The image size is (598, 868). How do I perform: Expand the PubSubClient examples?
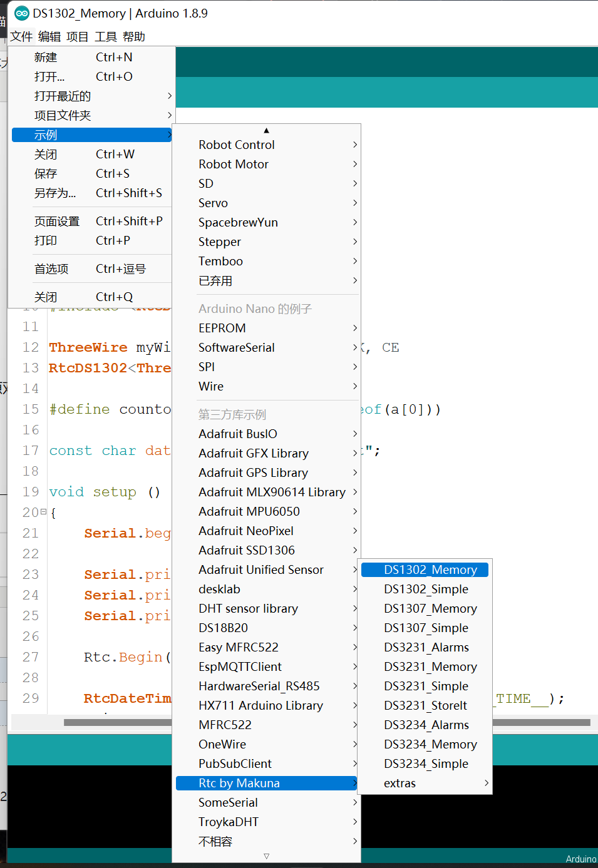266,763
